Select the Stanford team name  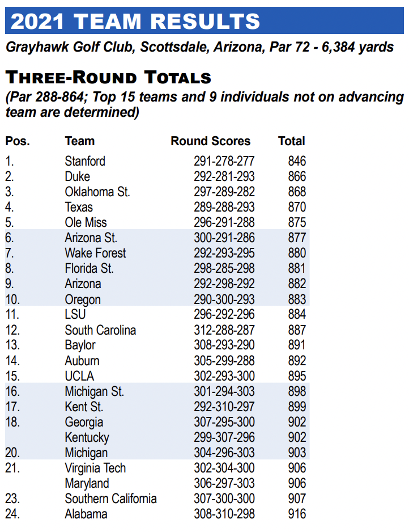[85, 161]
